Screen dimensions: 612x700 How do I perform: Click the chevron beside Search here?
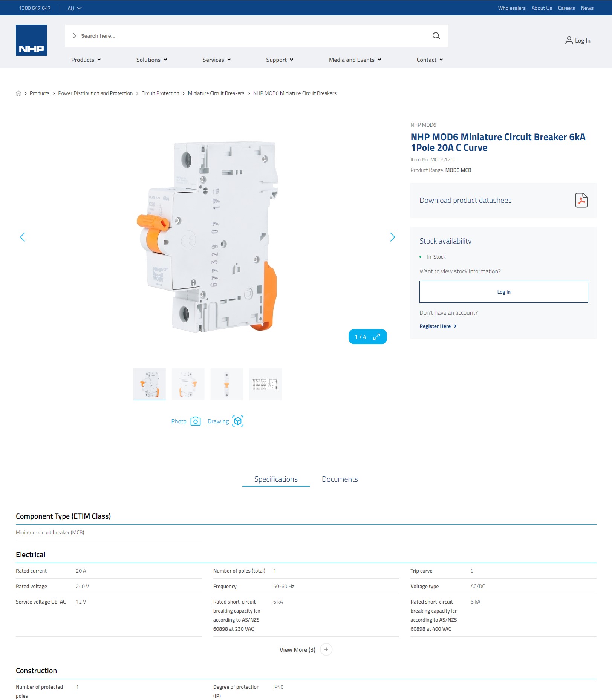(x=74, y=36)
